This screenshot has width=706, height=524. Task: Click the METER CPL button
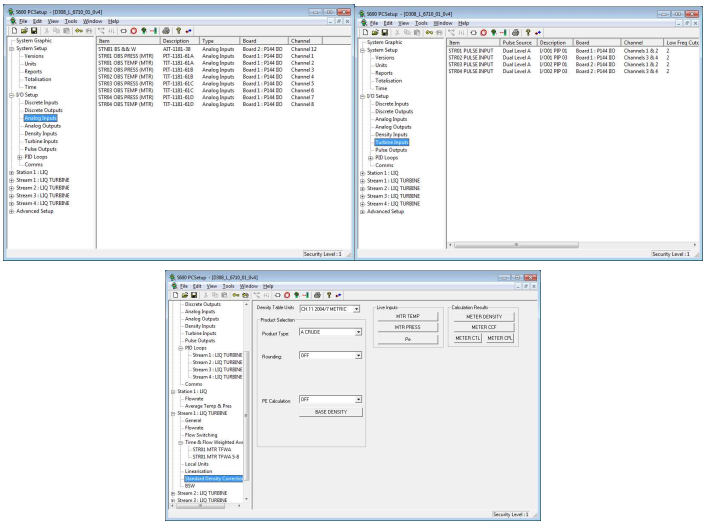[x=500, y=338]
